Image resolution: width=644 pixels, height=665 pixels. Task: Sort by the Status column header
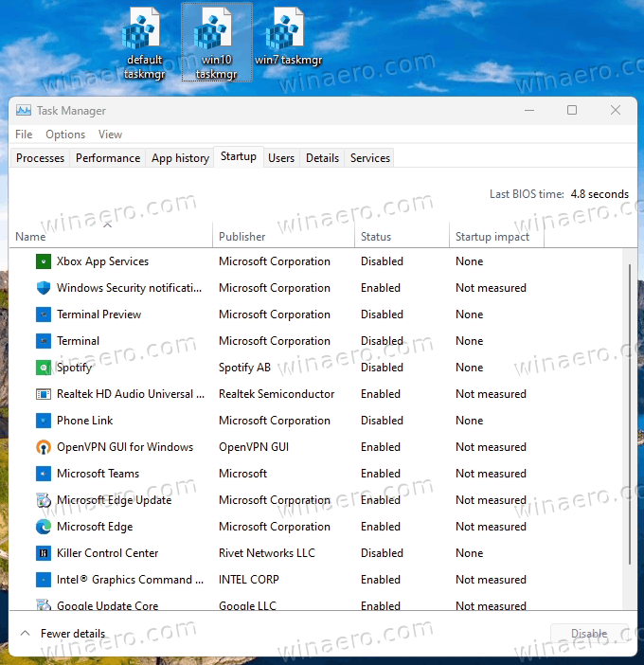pos(402,234)
